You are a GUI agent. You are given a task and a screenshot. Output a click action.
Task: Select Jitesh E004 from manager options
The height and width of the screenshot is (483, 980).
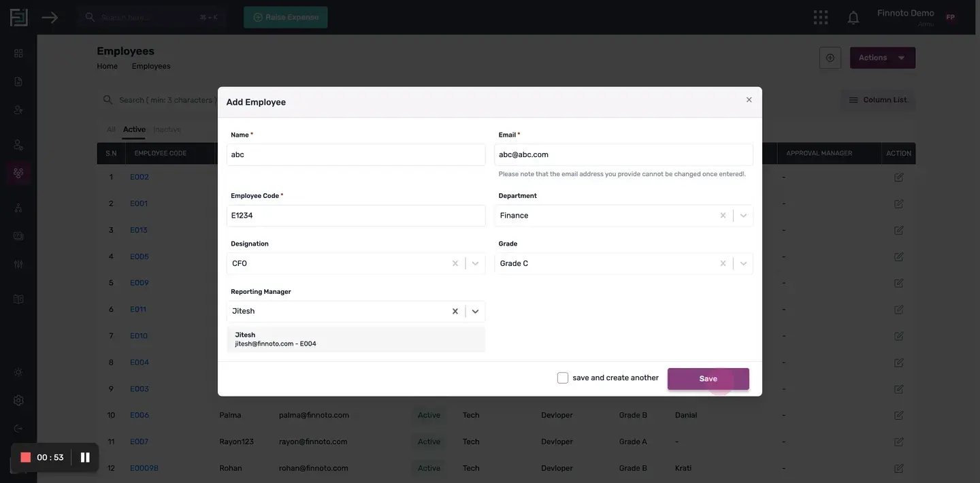coord(356,339)
